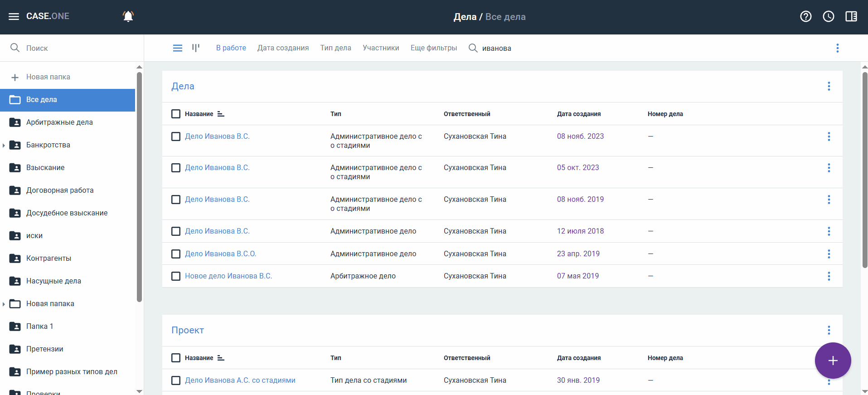The image size is (868, 395).
Task: Click the sidebar scroll down arrow
Action: click(139, 391)
